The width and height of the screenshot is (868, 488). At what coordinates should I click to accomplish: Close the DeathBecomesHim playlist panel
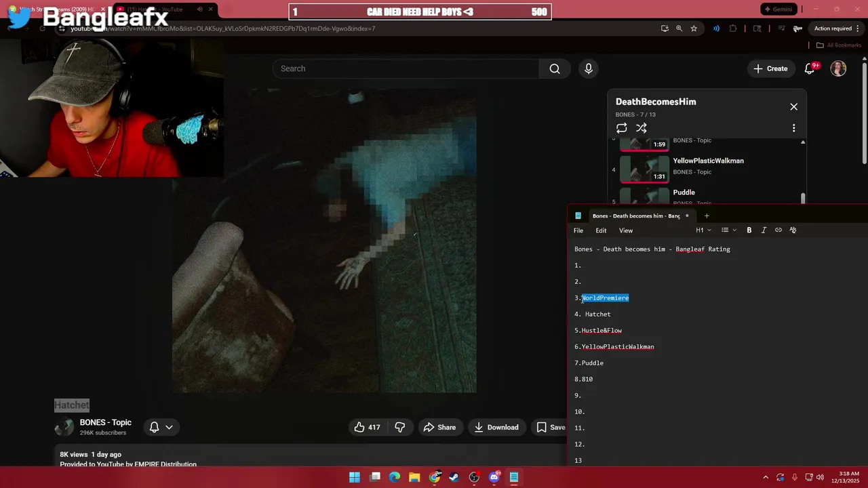[793, 106]
